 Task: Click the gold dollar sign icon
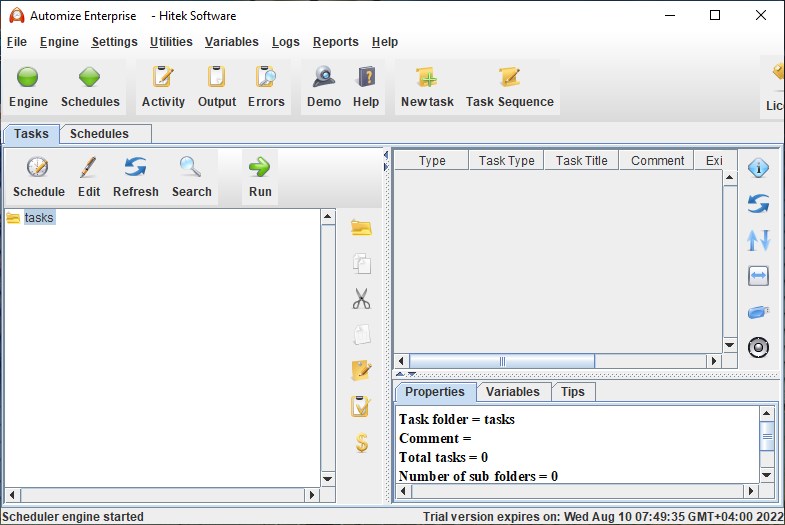tap(361, 442)
